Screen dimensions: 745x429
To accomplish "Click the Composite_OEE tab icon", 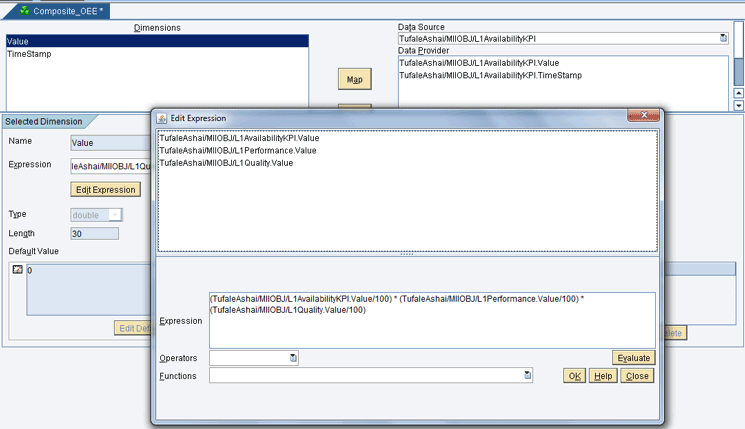I will (25, 10).
